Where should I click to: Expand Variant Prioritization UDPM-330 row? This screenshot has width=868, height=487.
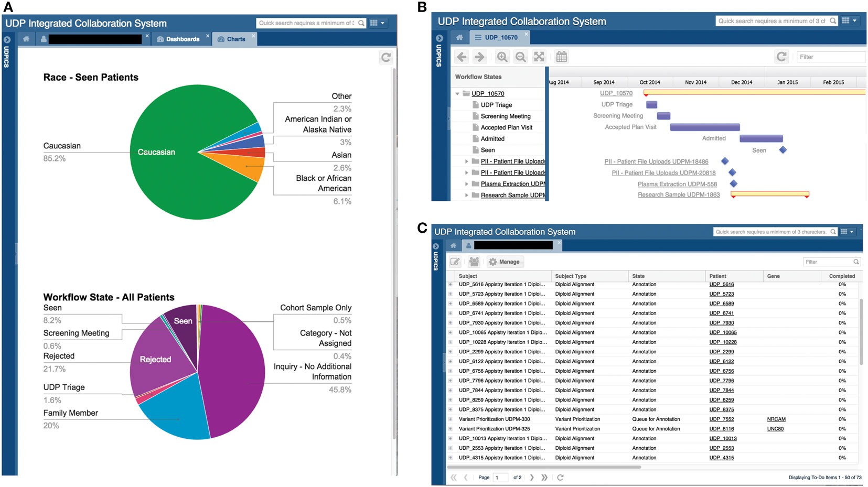tap(451, 419)
